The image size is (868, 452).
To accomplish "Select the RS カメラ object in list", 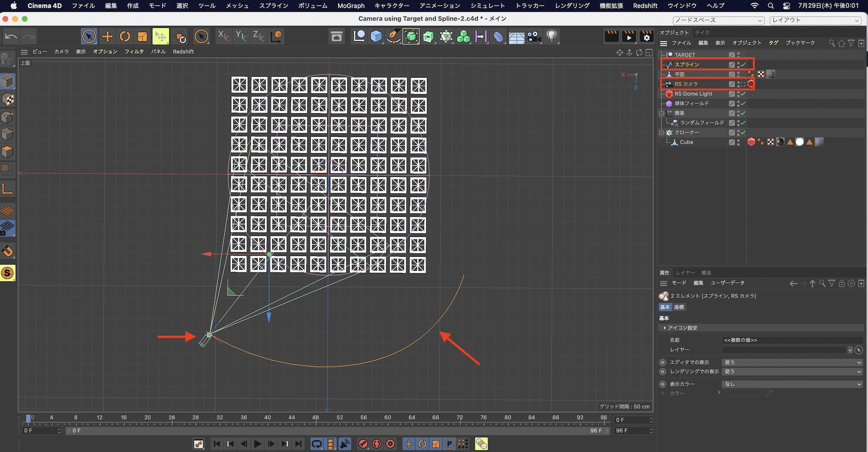I will [686, 84].
